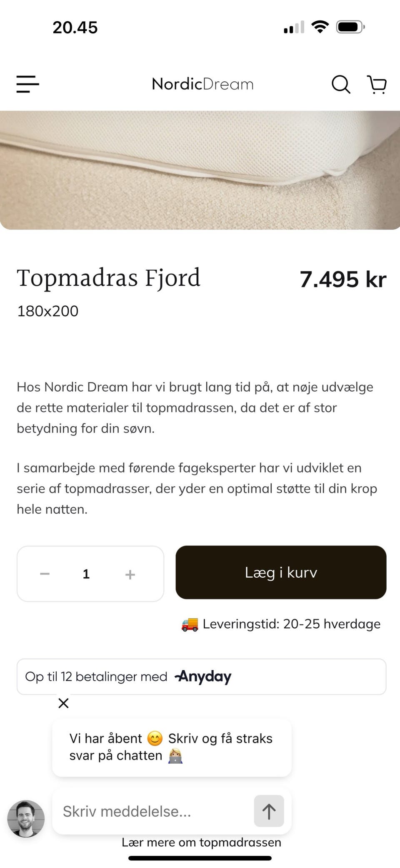This screenshot has width=400, height=868.
Task: Click the NordicDream logo
Action: [202, 84]
